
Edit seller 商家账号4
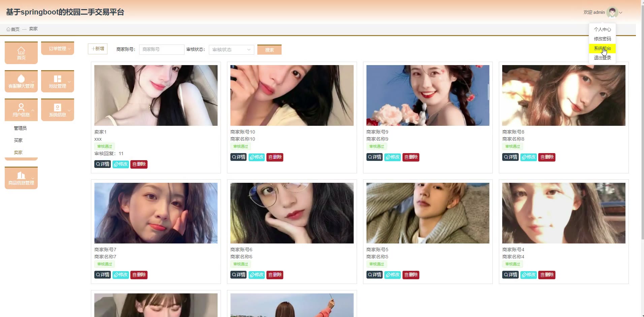(528, 275)
